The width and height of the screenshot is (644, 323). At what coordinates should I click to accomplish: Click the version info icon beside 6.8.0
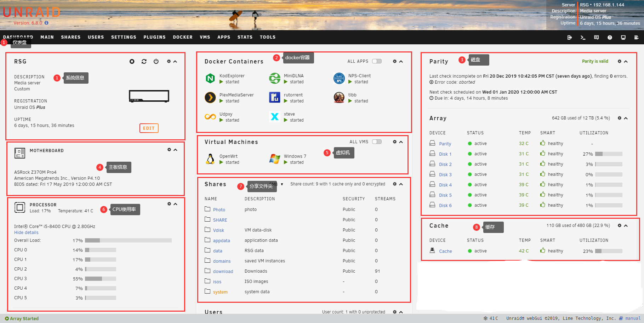[x=46, y=23]
